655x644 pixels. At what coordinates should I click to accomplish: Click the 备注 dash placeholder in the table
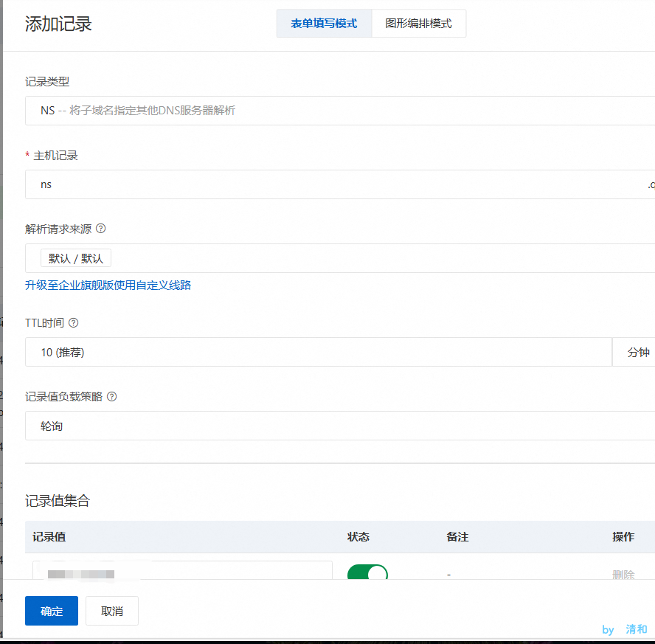(448, 574)
